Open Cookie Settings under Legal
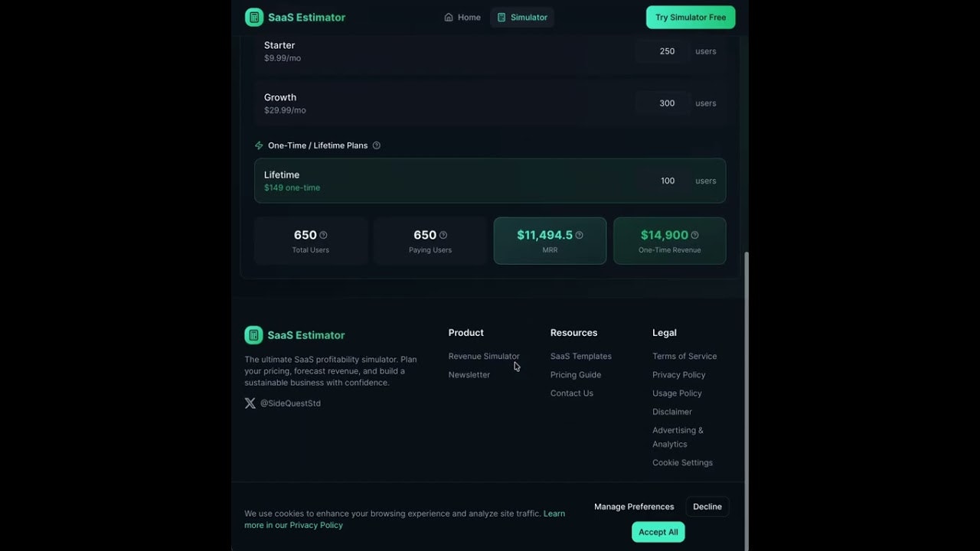Screen dimensions: 980x551 click(x=682, y=462)
